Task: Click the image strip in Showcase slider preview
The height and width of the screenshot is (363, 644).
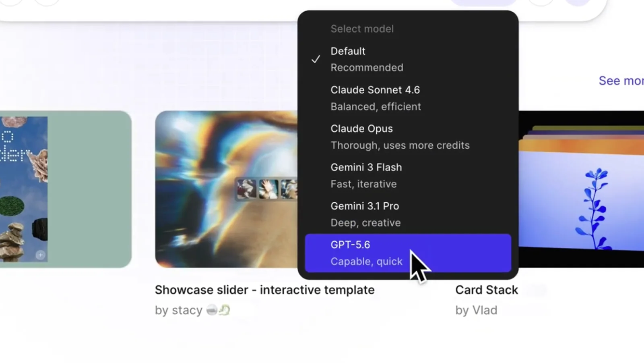Action: 267,189
